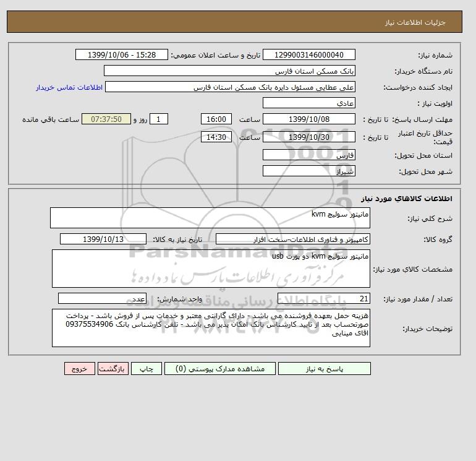Open مشاهده مدارک پیوستی (0) button
This screenshot has width=476, height=461.
(220, 369)
